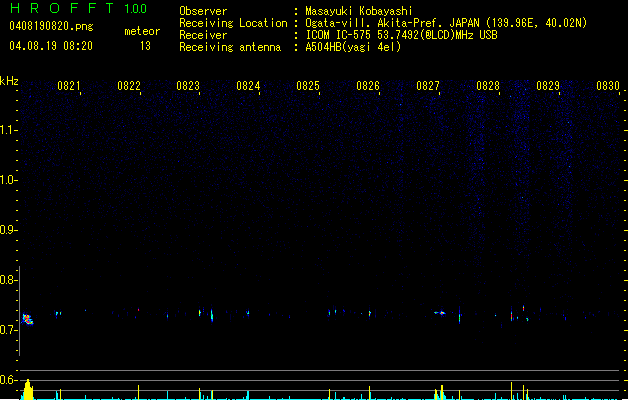Click the ICOM IC-575 receiver text
The width and height of the screenshot is (629, 400).
[x=401, y=35]
